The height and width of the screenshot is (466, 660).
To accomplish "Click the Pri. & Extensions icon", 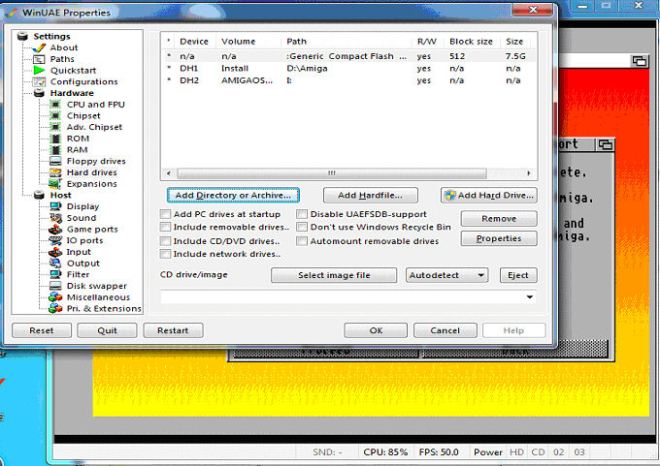I will pos(55,309).
